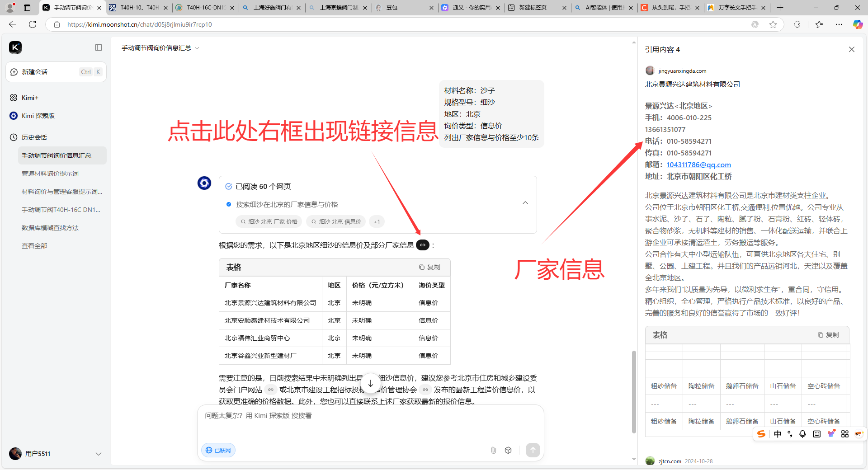
Task: Open Kimi+ in the sidebar
Action: (30, 98)
